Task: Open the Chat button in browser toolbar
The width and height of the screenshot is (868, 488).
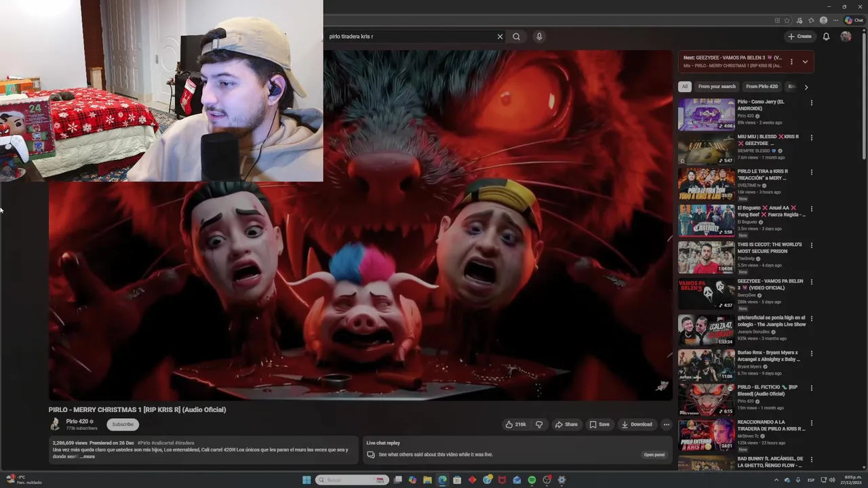Action: 854,20
